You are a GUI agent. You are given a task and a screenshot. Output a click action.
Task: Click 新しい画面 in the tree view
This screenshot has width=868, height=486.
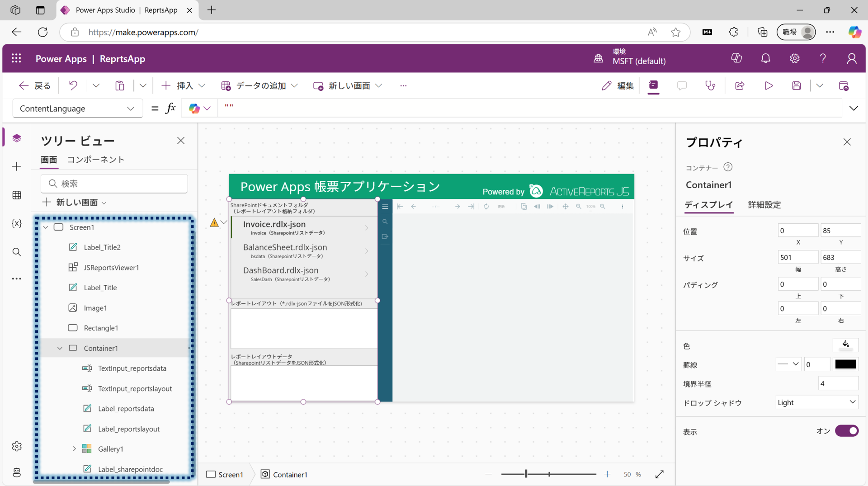(75, 203)
